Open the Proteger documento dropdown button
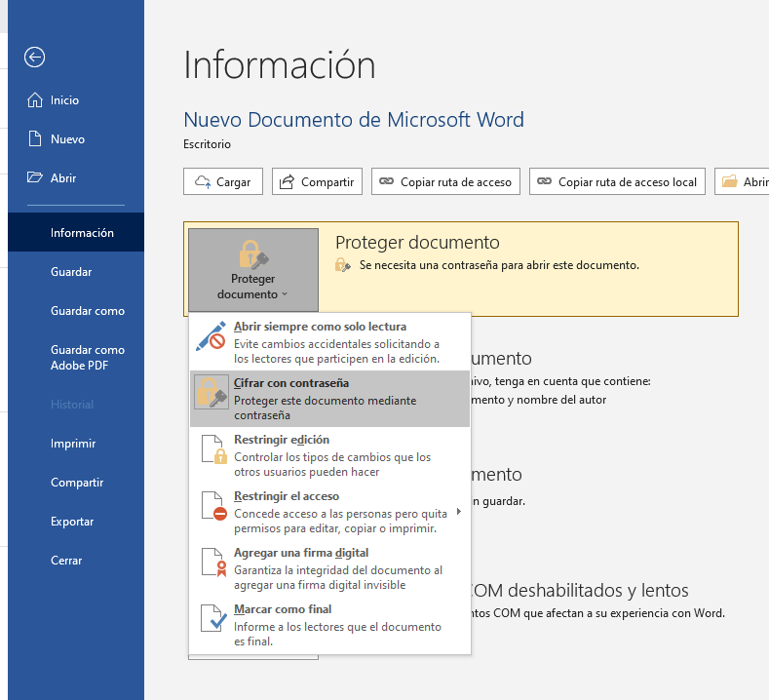Screen dimensions: 769x700 coord(253,270)
